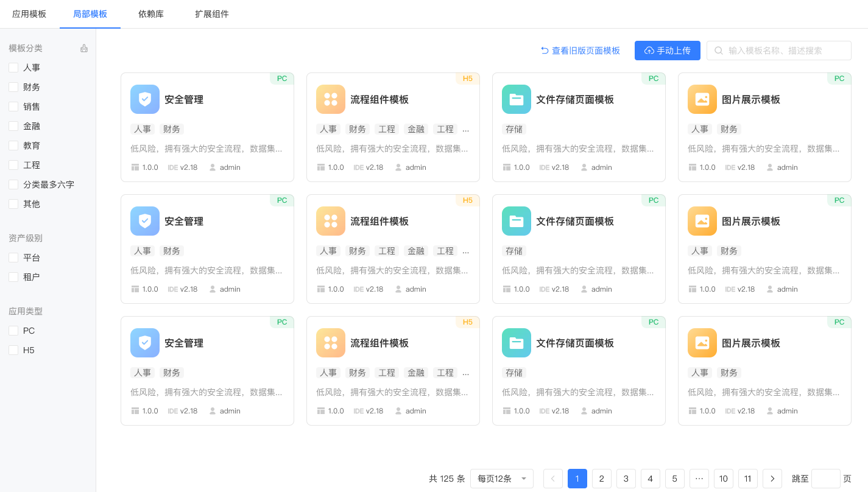Click the 流程组件模板 four-dot icon in the bottom row
The width and height of the screenshot is (868, 492).
point(331,343)
